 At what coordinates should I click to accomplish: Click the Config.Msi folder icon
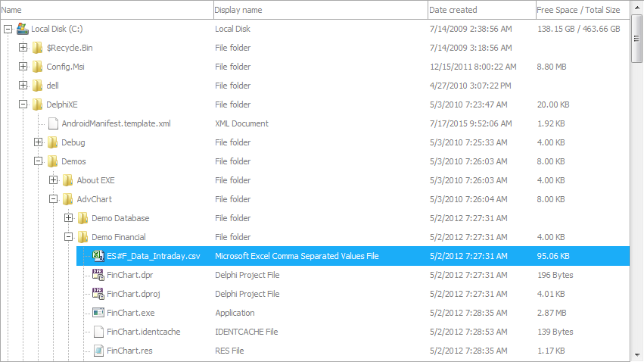pyautogui.click(x=37, y=67)
